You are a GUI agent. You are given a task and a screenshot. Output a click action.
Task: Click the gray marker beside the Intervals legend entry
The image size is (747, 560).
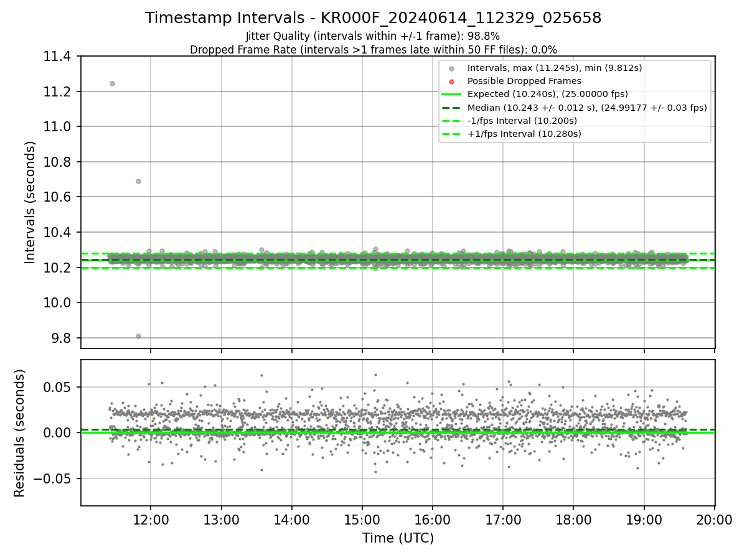click(452, 68)
